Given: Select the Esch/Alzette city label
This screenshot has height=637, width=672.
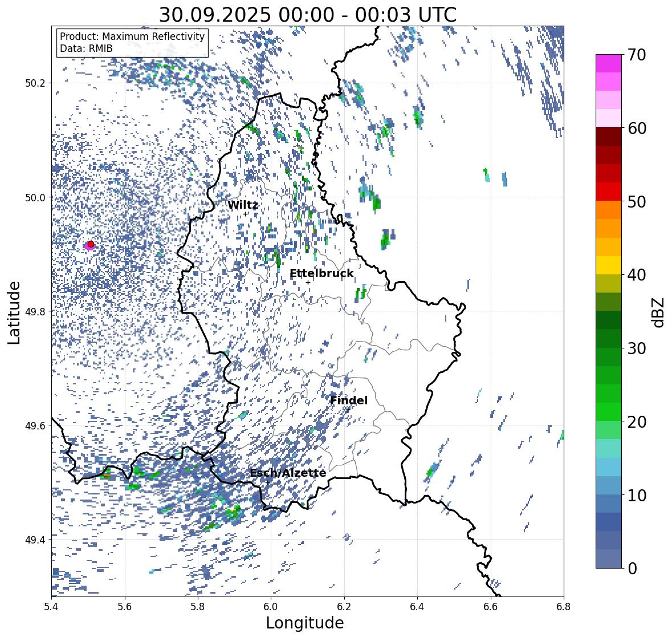Looking at the screenshot, I should click(288, 473).
